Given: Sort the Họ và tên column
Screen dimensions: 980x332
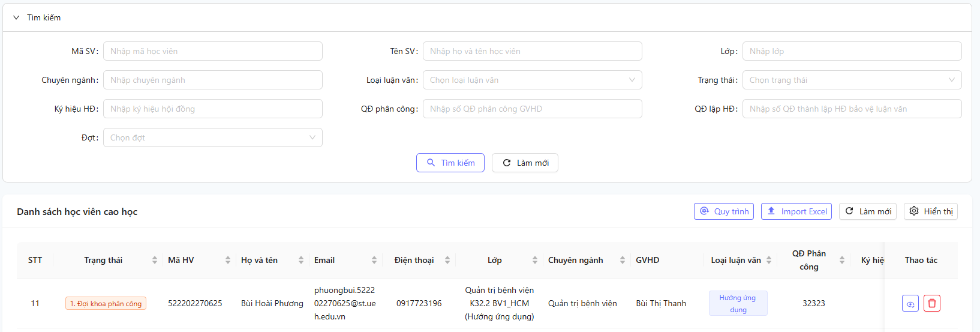Looking at the screenshot, I should coord(301,260).
